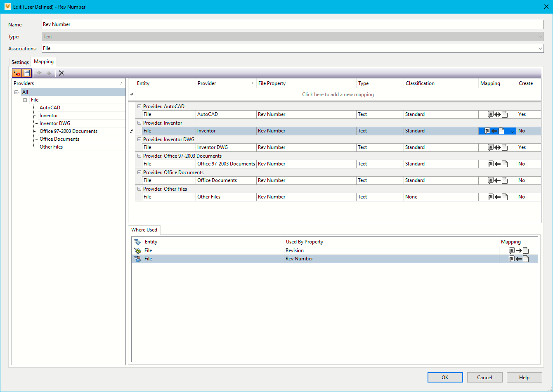Switch to list view using the second toolbar icon
This screenshot has width=553, height=392.
point(27,73)
